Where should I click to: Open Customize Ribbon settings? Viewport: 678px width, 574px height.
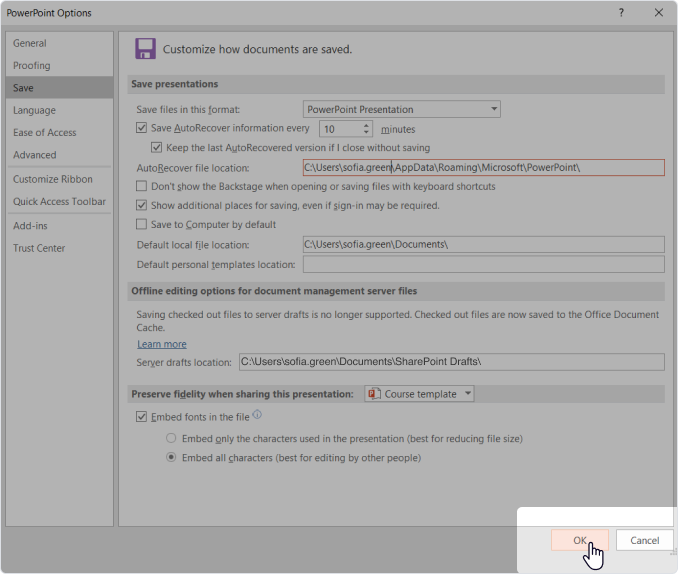[60, 179]
